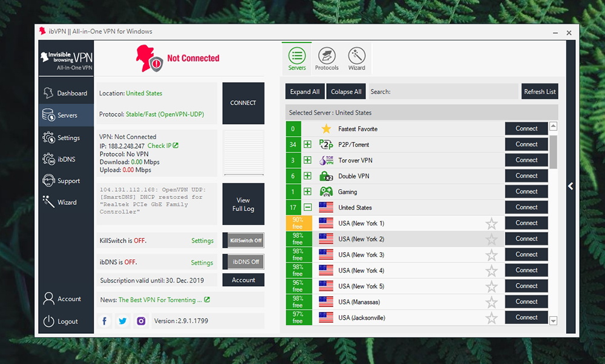Click the Refresh List button
This screenshot has height=364, width=605.
tap(540, 91)
